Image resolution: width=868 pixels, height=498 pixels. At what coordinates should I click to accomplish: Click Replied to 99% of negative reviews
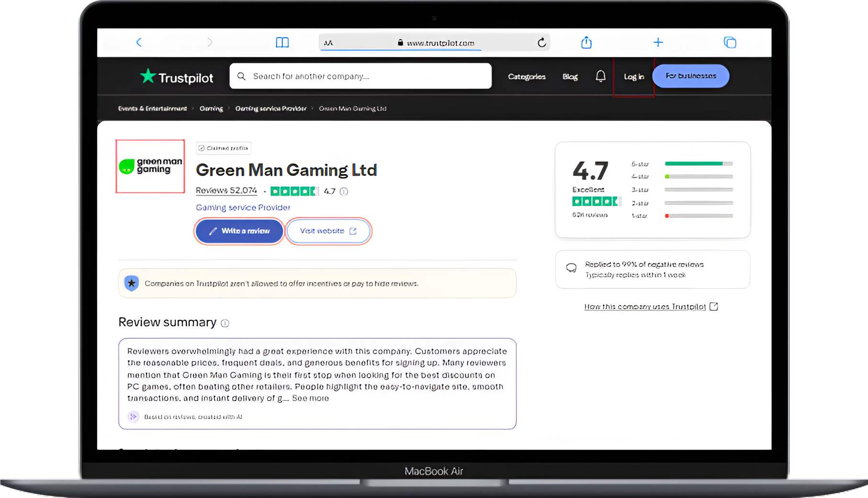coord(644,264)
